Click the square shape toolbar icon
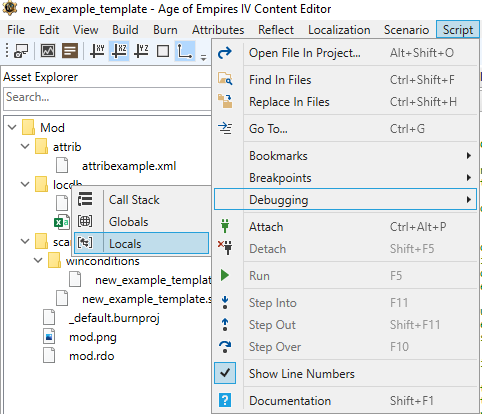 click(x=163, y=51)
